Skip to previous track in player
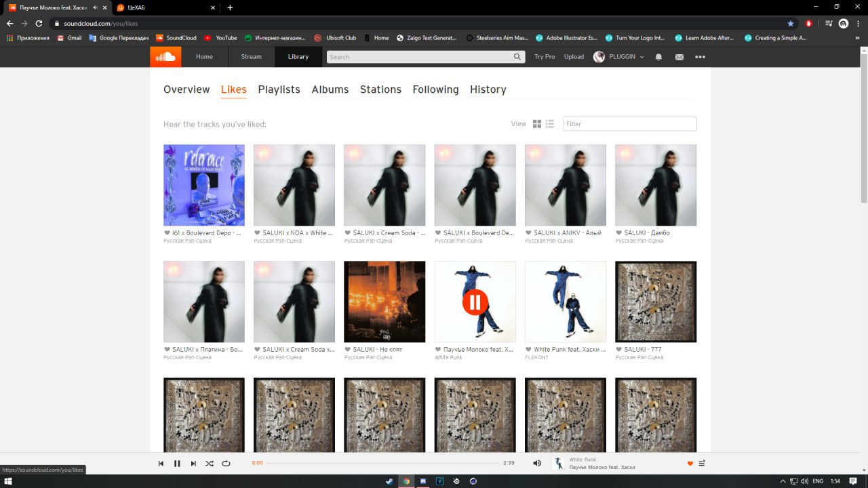Image resolution: width=868 pixels, height=488 pixels. (161, 464)
